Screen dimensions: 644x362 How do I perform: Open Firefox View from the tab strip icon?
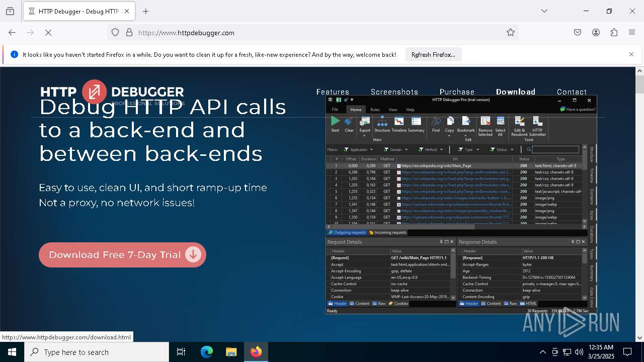point(10,11)
